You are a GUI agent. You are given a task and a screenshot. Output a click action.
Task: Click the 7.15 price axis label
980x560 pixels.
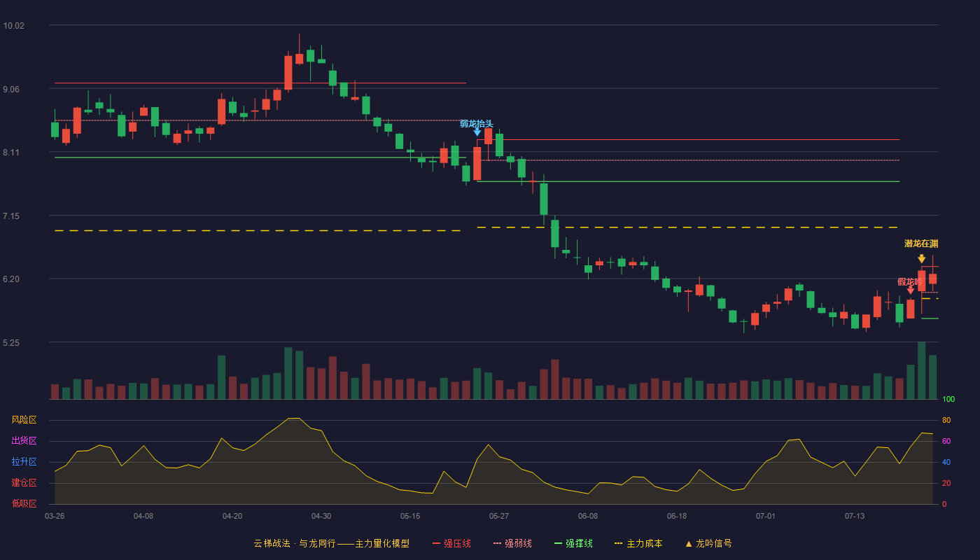[11, 216]
